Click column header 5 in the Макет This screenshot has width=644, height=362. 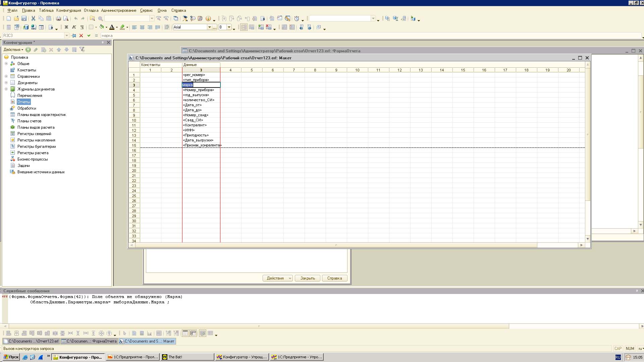[x=252, y=70]
